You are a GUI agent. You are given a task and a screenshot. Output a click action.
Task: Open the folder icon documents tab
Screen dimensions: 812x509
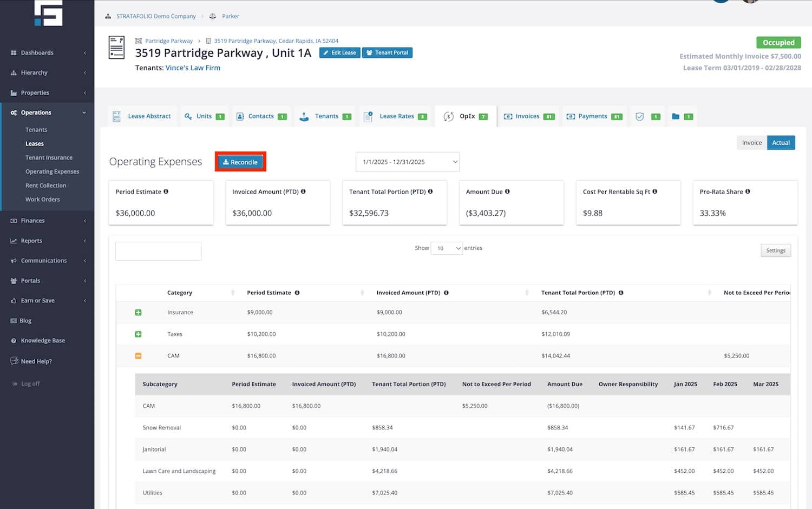[676, 116]
